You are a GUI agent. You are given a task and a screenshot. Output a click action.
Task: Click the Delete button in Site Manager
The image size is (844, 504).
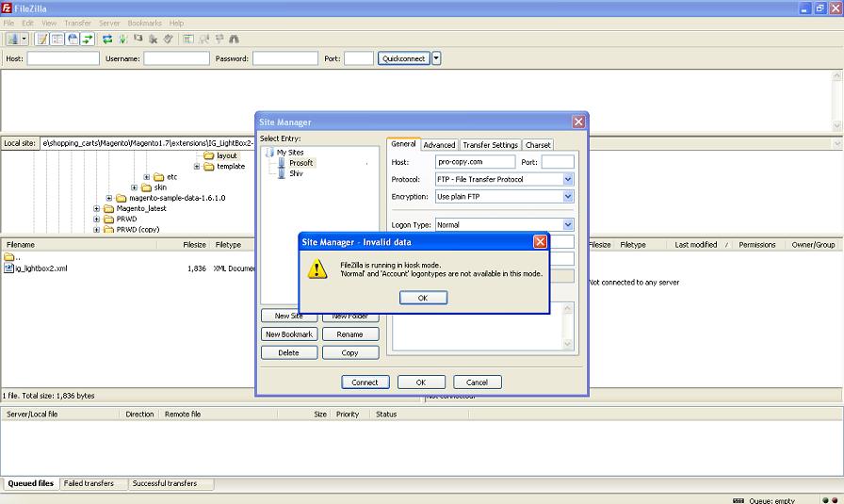tap(289, 352)
